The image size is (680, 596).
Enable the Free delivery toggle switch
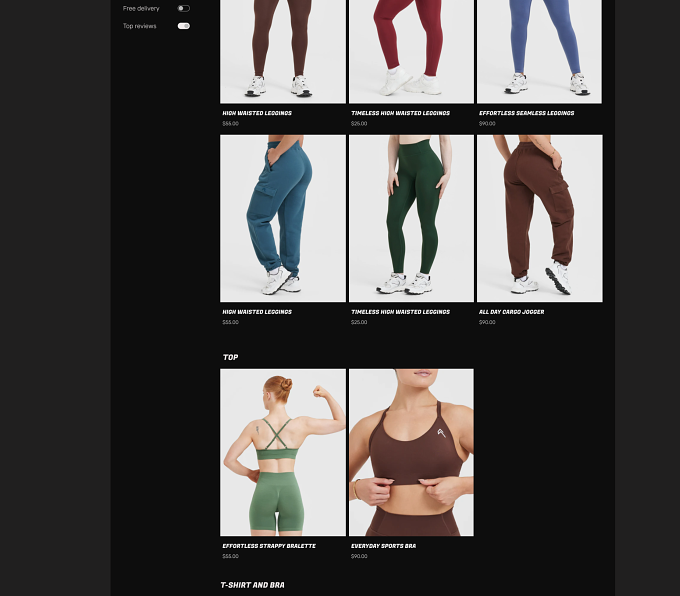click(x=183, y=8)
